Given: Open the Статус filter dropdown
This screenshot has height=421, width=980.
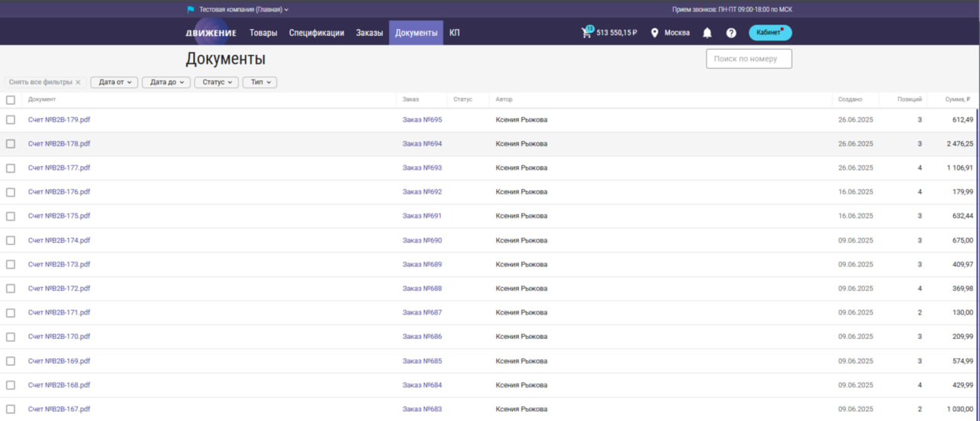Looking at the screenshot, I should coord(216,82).
